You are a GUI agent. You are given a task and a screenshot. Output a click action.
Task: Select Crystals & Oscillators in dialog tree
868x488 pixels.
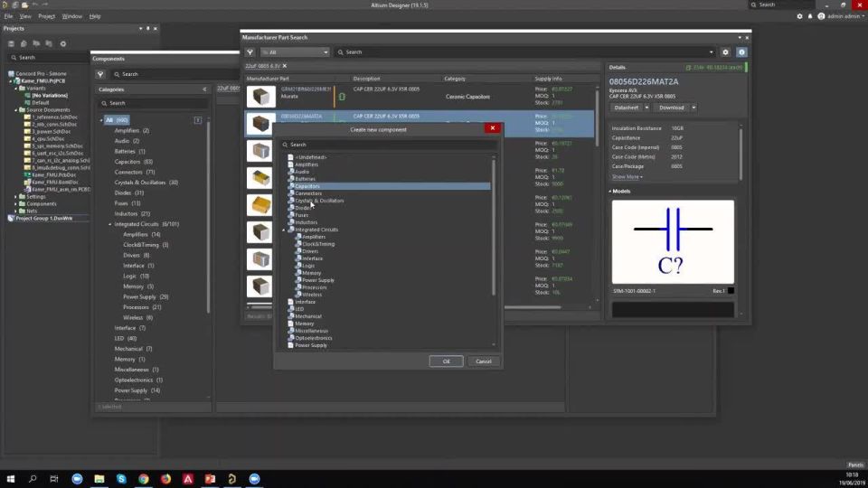click(319, 201)
